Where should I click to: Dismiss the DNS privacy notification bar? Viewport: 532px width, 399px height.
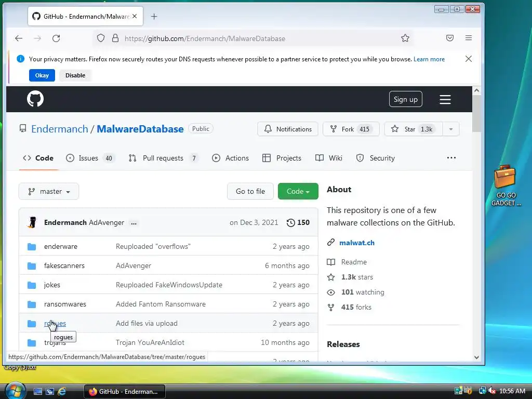click(x=469, y=59)
